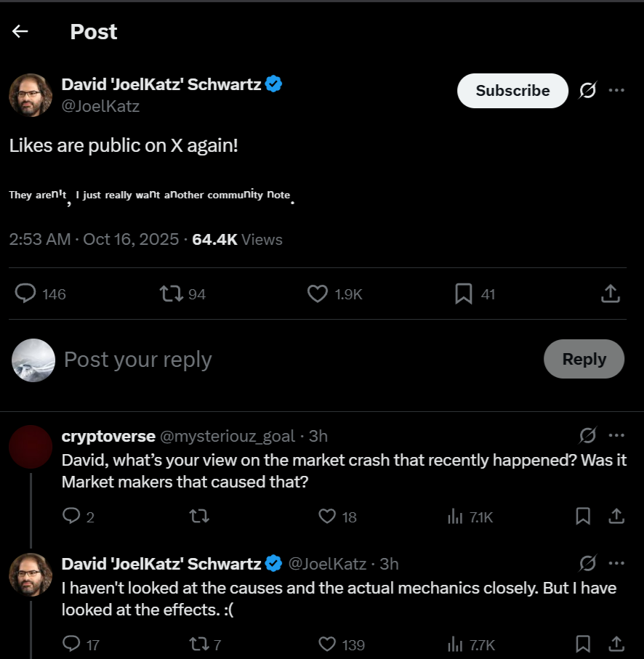Type in Post your reply field
Image resolution: width=644 pixels, height=659 pixels.
pos(291,360)
